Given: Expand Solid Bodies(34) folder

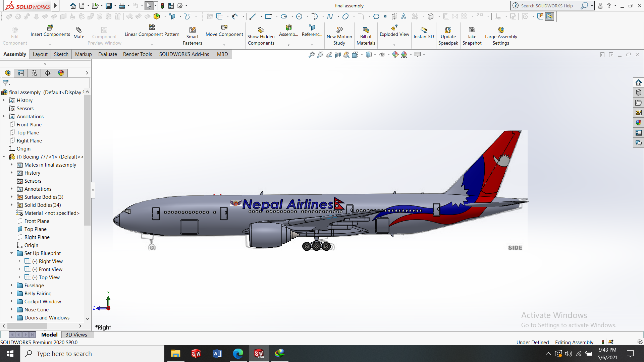Looking at the screenshot, I should click(x=12, y=205).
